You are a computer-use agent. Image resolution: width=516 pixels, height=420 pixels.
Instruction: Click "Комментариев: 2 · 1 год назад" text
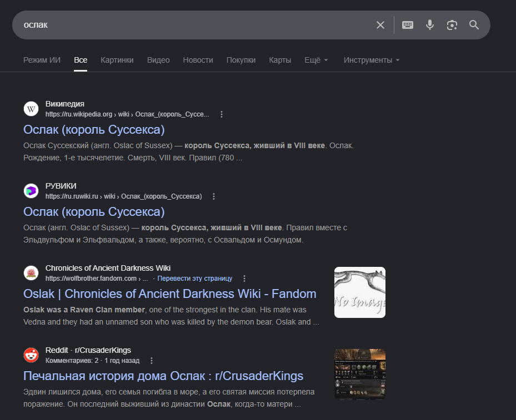pyautogui.click(x=92, y=361)
